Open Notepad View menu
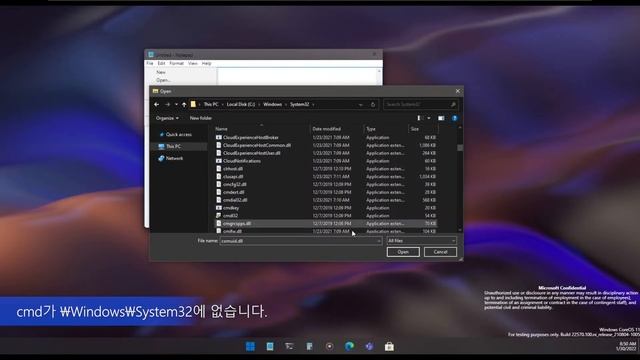Image resolution: width=640 pixels, height=360 pixels. [193, 63]
